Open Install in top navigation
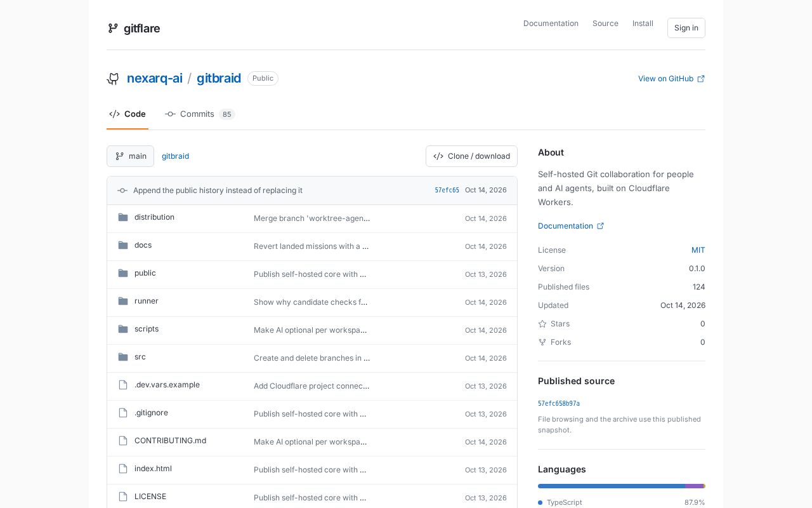Screen dimensions: 812x508 (x=643, y=23)
